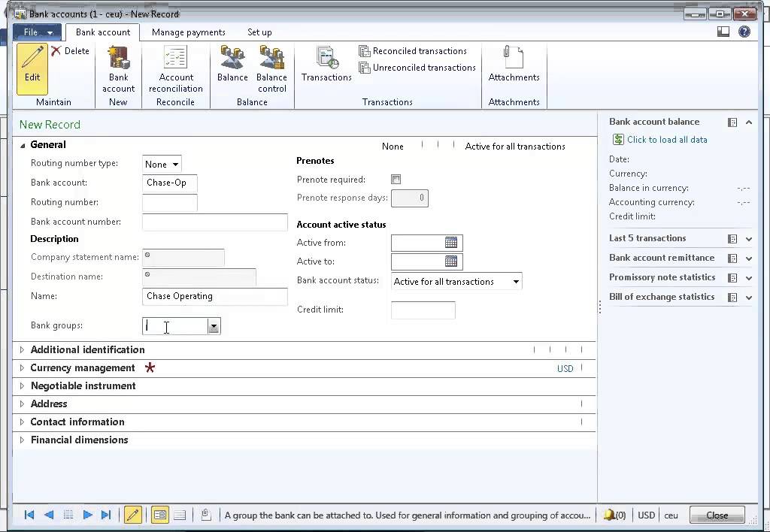This screenshot has width=770, height=532.
Task: Collapse Bank account balance panel
Action: (748, 122)
